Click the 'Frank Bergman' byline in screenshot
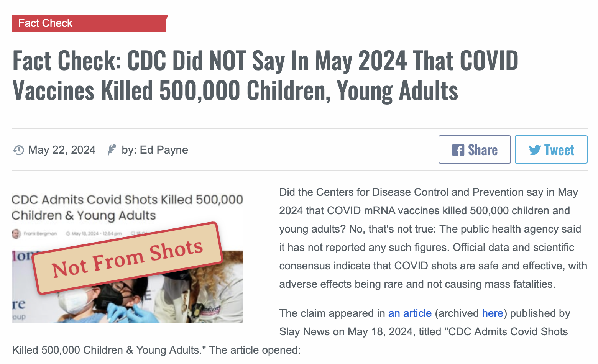This screenshot has width=598, height=364. tap(40, 233)
